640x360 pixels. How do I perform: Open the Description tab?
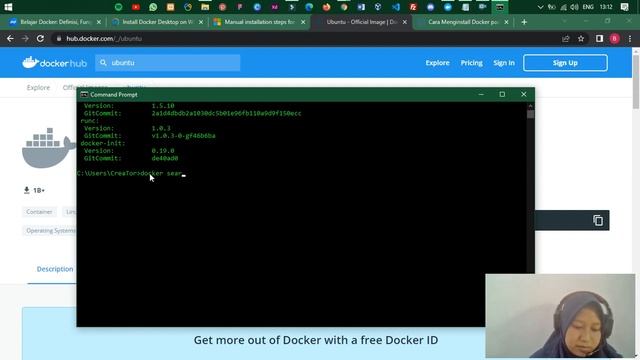pyautogui.click(x=55, y=269)
